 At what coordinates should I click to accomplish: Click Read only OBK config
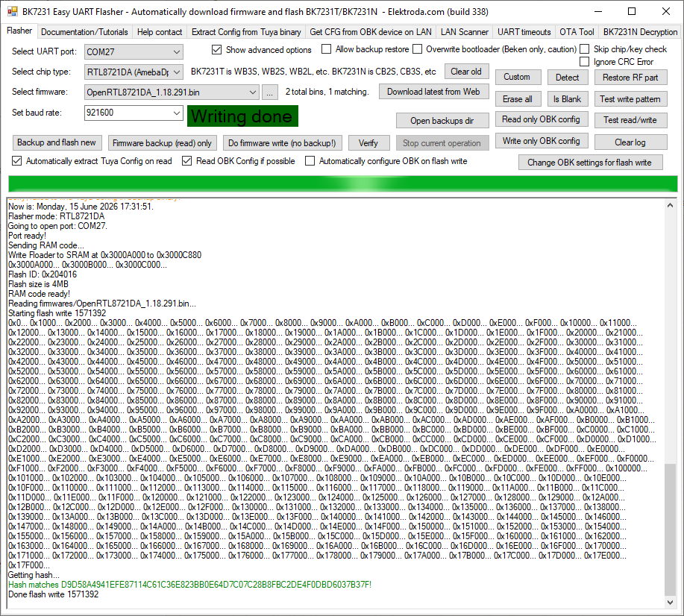tap(542, 119)
